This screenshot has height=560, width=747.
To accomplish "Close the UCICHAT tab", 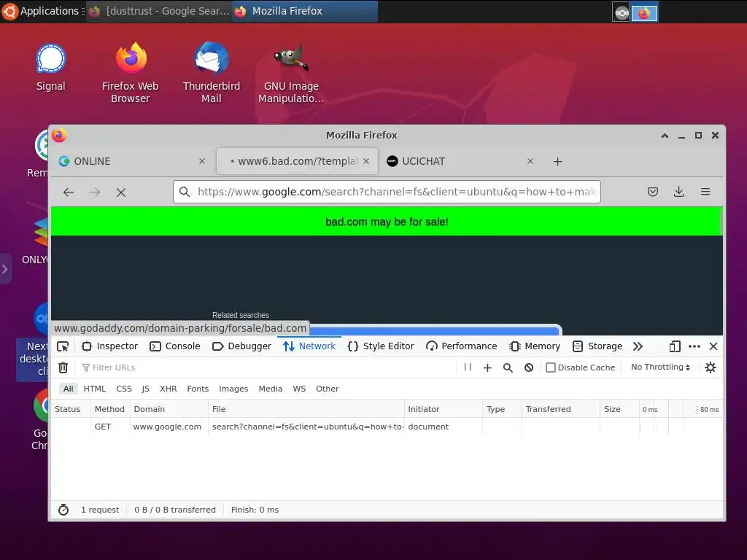I will [530, 161].
